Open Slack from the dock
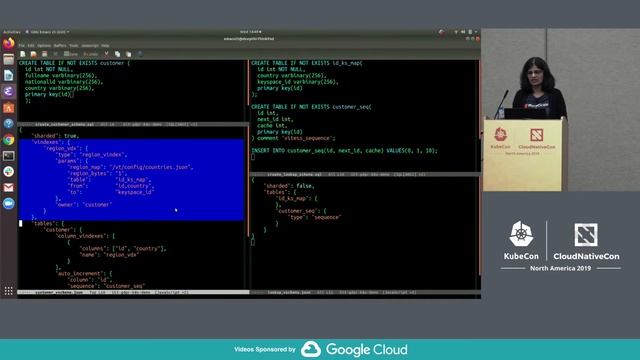 click(x=9, y=172)
